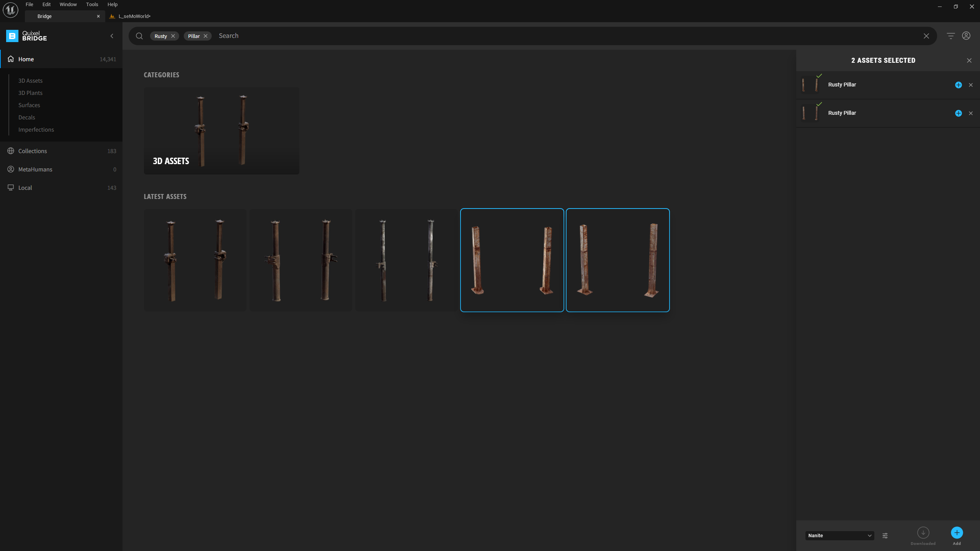Image resolution: width=980 pixels, height=551 pixels.
Task: Open the 3D ASSETS category thumbnail
Action: point(221,131)
